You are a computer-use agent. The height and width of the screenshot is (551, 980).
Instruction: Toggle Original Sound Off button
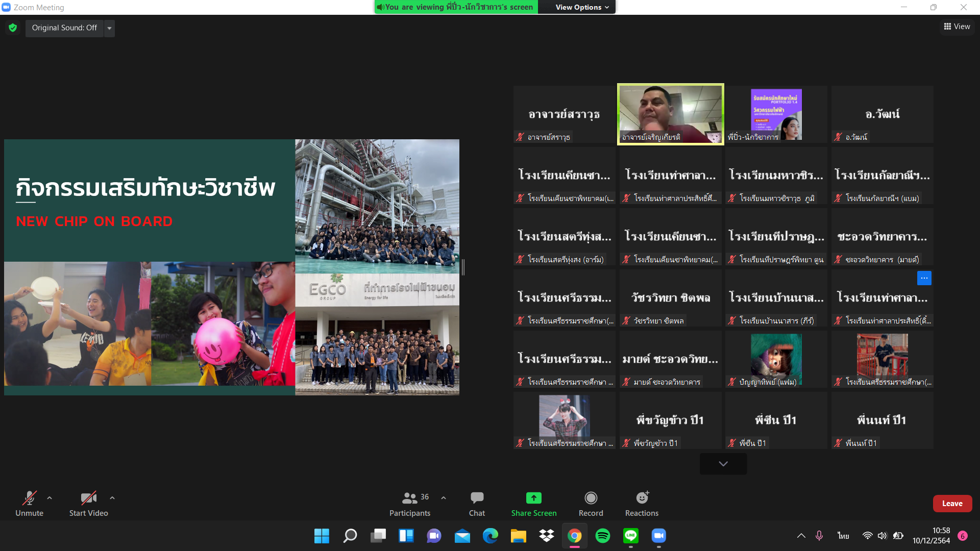[x=64, y=28]
